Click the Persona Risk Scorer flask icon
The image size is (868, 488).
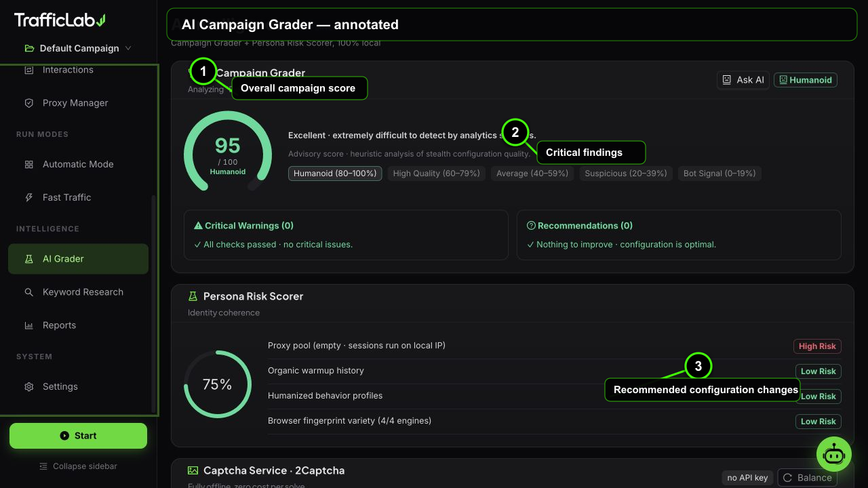[193, 296]
